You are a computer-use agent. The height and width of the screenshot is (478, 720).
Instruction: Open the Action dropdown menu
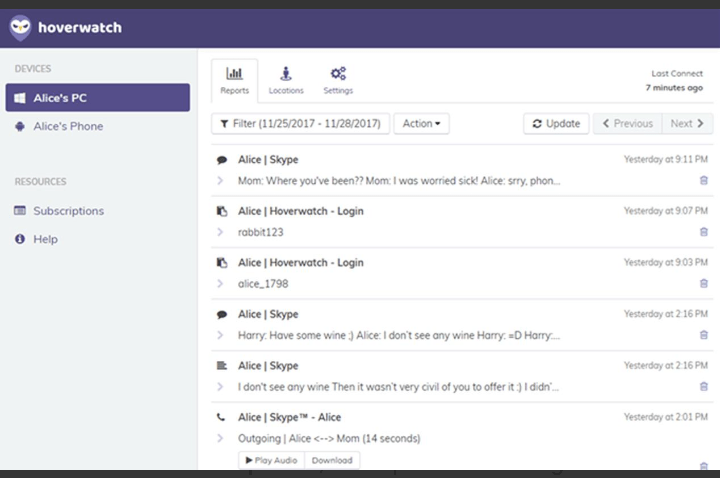point(421,124)
